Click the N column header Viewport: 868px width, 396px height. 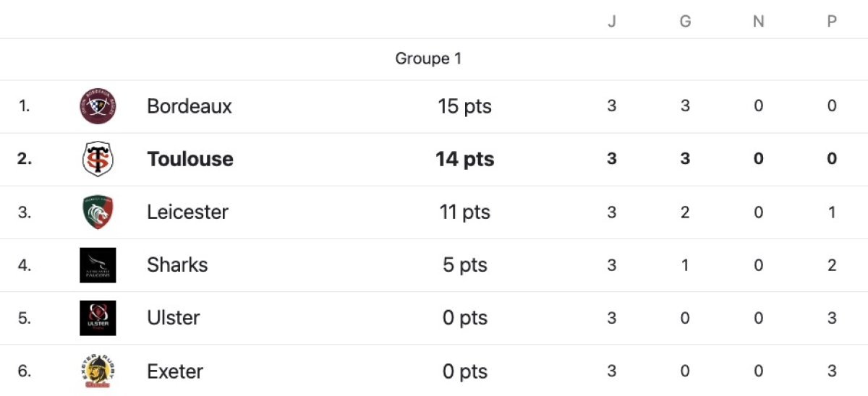(758, 22)
